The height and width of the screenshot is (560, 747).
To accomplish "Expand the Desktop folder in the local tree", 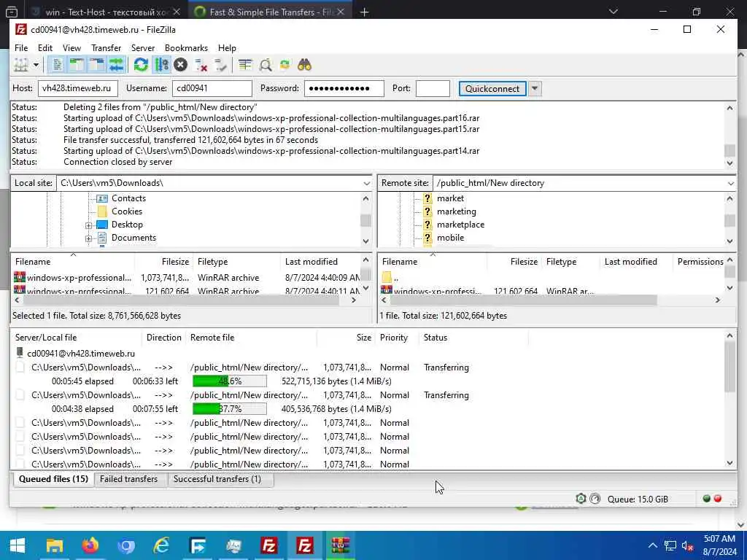I will [88, 225].
